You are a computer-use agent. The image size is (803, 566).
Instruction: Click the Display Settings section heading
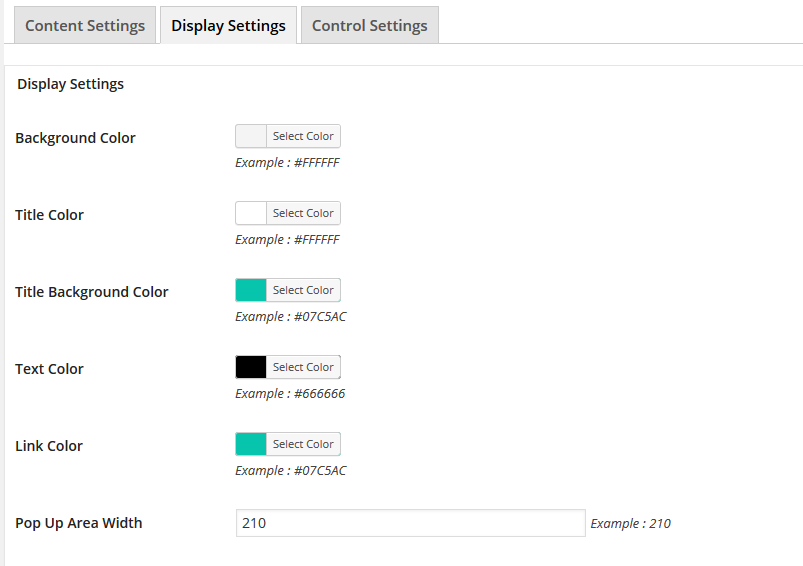(x=71, y=84)
